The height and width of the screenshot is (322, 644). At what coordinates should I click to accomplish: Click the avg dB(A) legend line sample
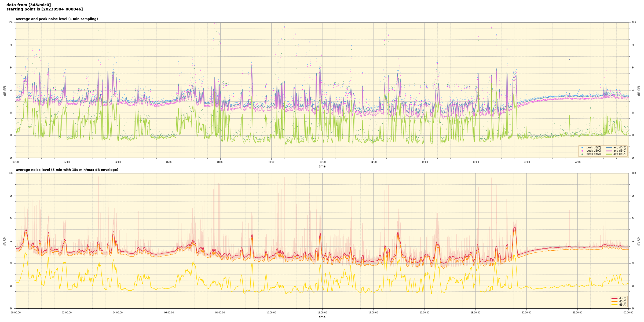pos(609,154)
